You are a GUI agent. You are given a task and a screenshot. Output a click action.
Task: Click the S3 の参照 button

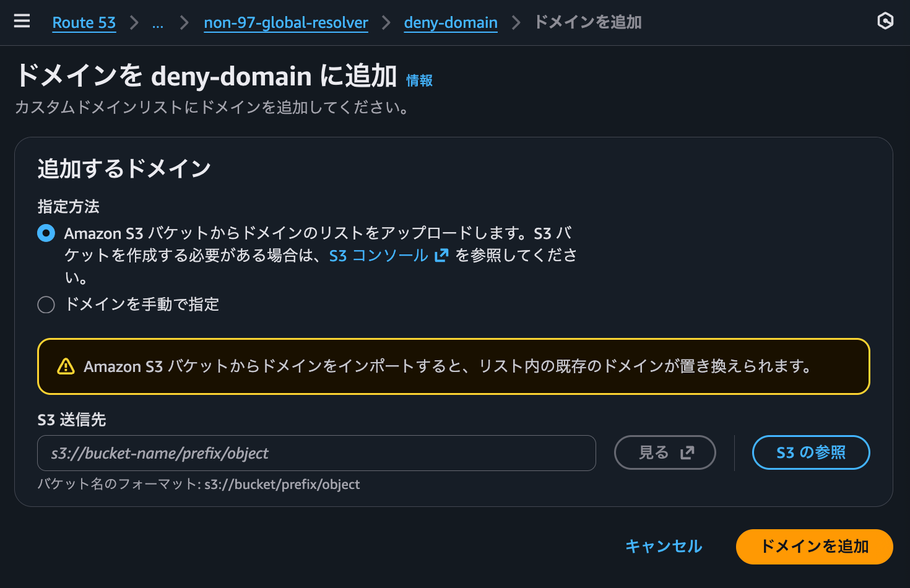[x=811, y=452]
